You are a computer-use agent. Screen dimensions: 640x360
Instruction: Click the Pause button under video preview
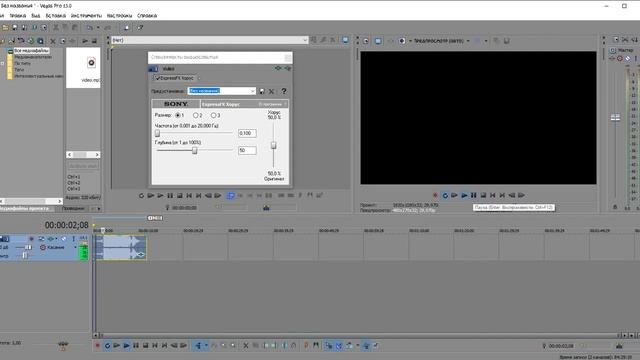[x=473, y=196]
